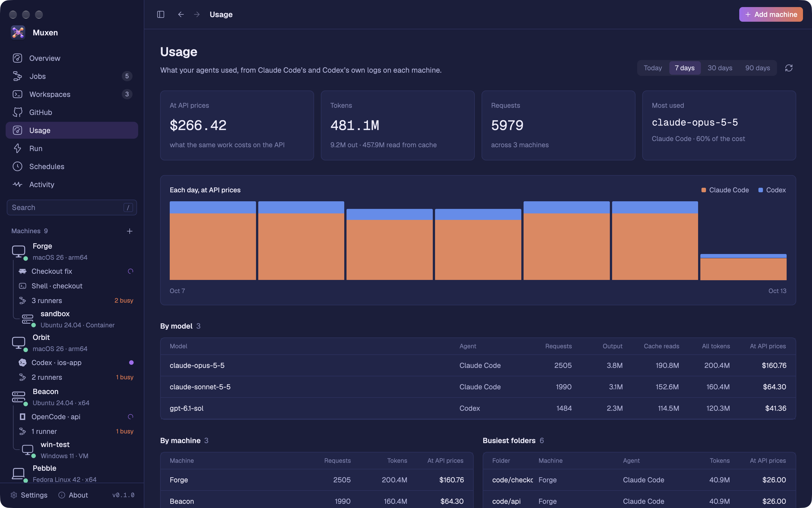The width and height of the screenshot is (812, 508).
Task: Click the 481.1M Tokens card
Action: click(x=398, y=125)
